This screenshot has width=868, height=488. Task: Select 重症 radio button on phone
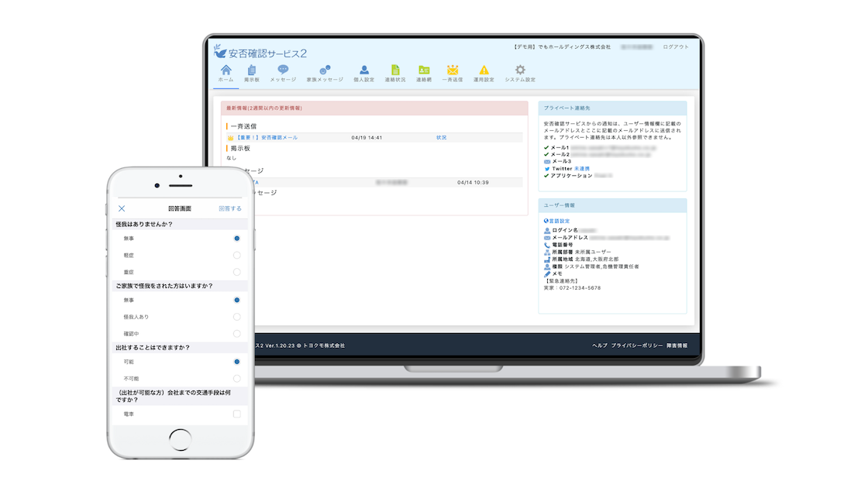point(237,272)
